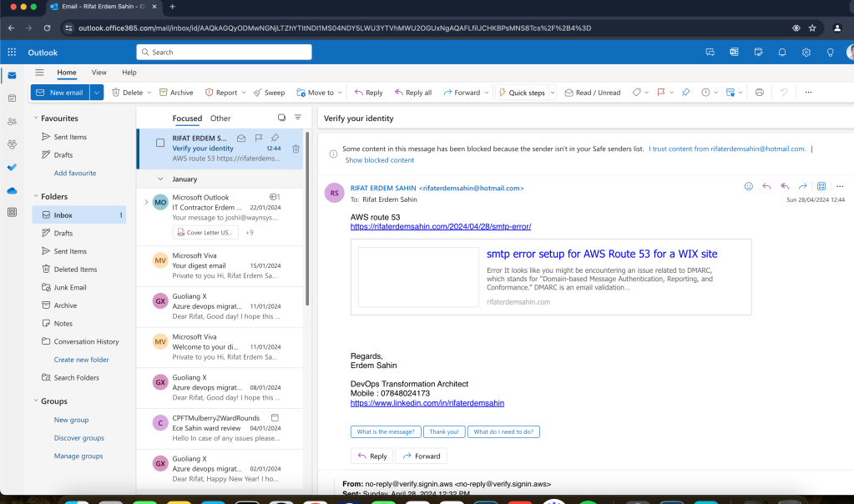Open the Inbox folder
This screenshot has height=504, width=854.
(x=79, y=215)
